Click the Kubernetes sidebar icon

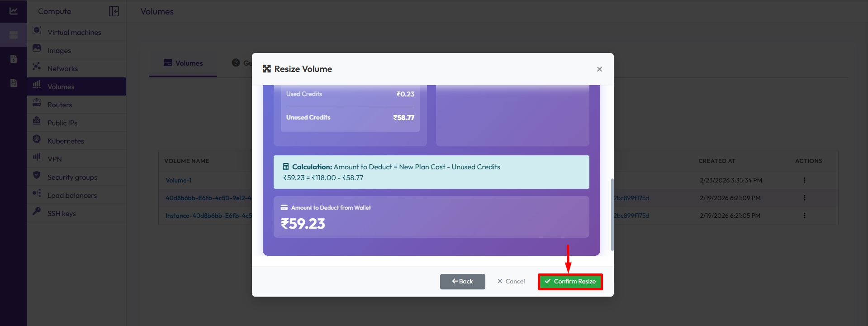37,139
